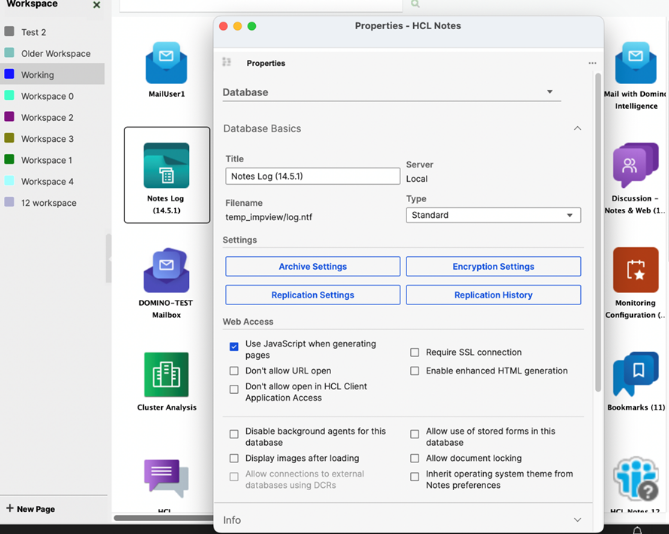Viewport: 669px width, 534px height.
Task: Check Inherit operating system theme option
Action: 414,477
